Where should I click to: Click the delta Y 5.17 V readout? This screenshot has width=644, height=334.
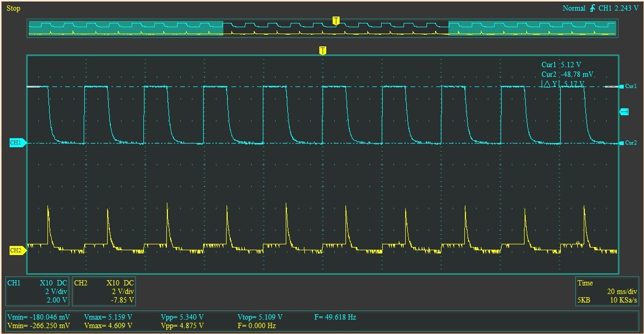click(562, 84)
